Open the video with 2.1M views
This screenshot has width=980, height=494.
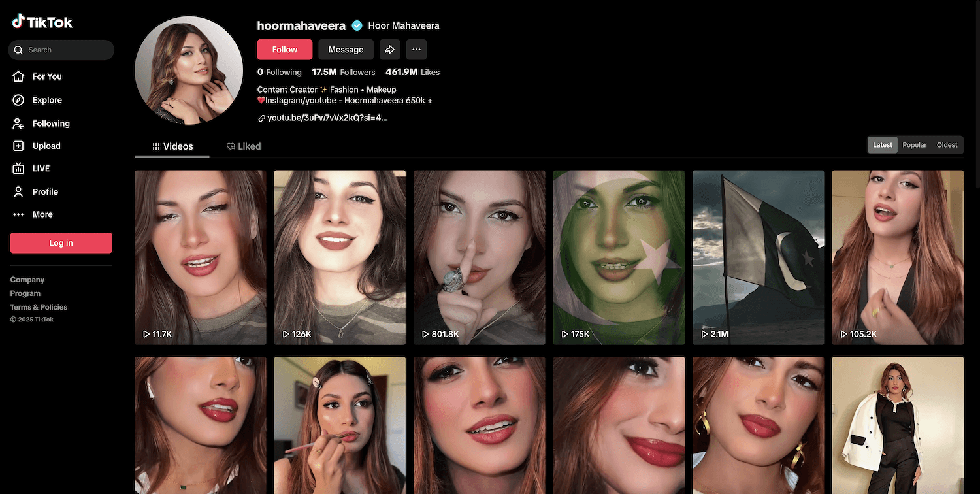point(758,257)
